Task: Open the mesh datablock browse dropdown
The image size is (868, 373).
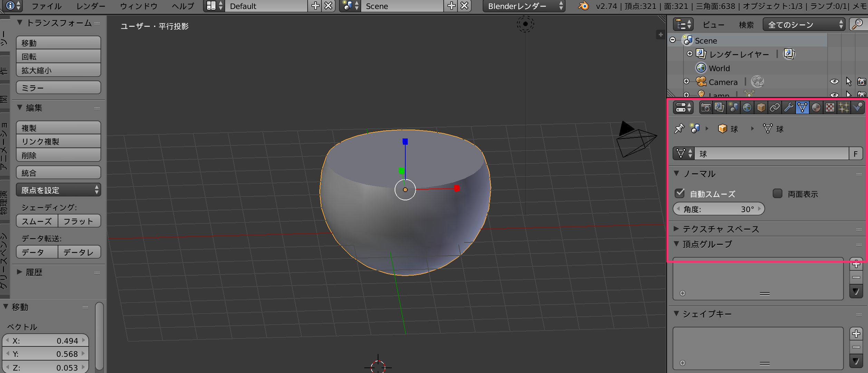Action: (684, 154)
